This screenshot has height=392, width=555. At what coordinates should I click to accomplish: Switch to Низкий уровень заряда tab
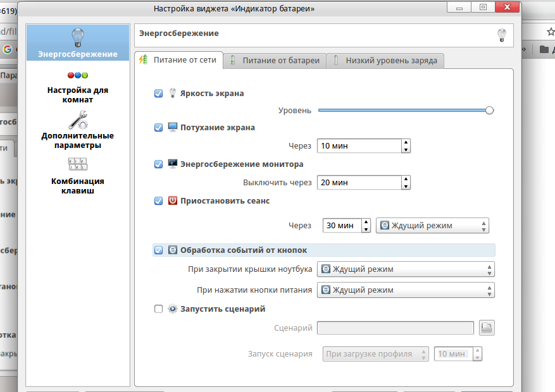click(385, 61)
